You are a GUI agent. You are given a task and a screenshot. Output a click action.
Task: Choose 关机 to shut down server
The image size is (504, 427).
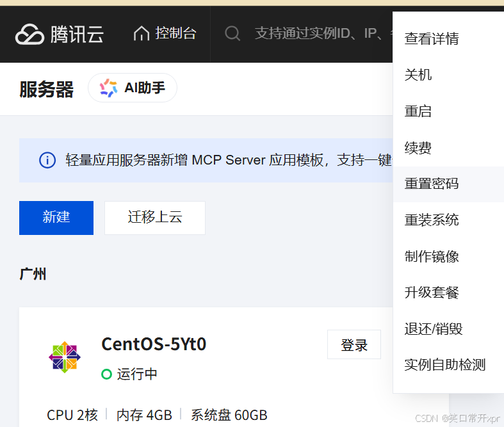tap(418, 75)
